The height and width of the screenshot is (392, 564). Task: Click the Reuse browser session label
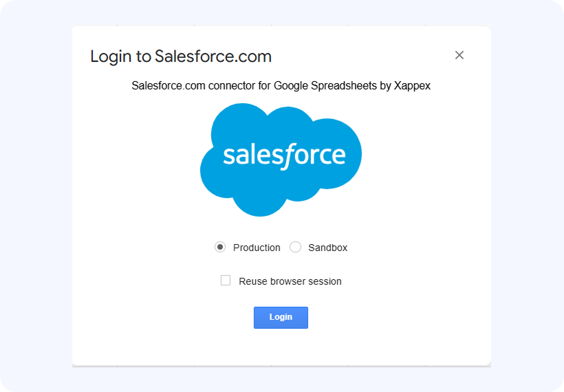coord(290,281)
